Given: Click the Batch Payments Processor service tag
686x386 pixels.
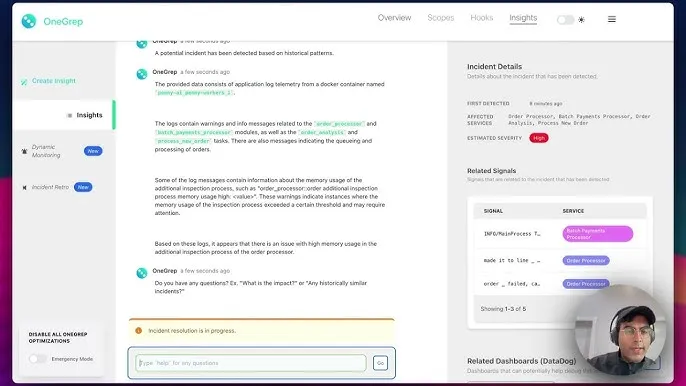Looking at the screenshot, I should pos(598,234).
